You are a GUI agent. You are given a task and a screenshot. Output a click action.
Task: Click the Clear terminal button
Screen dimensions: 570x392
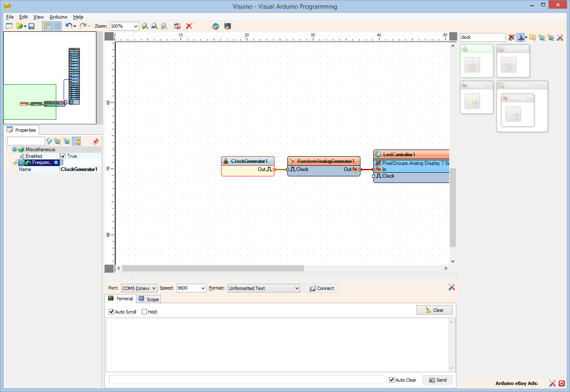point(434,310)
